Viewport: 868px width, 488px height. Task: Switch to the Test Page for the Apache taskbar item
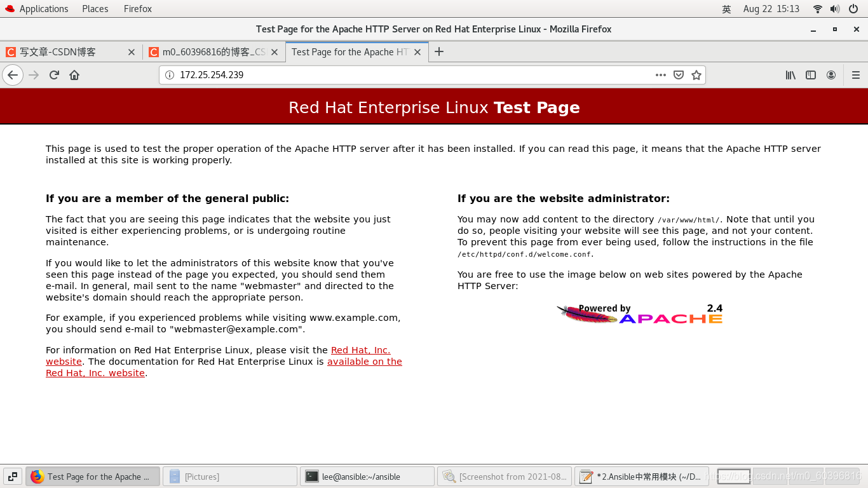coord(93,477)
